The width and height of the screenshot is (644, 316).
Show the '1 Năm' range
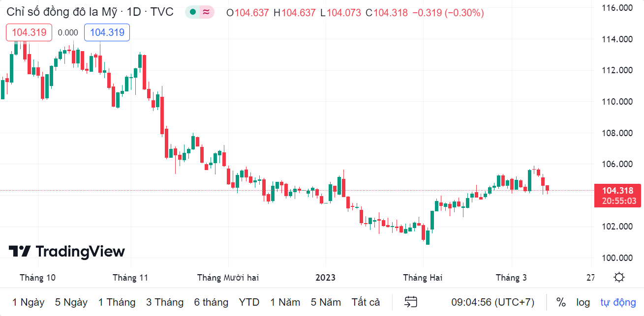tap(285, 302)
